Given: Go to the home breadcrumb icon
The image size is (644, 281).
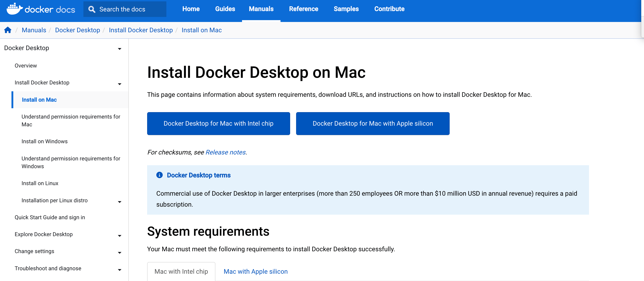Looking at the screenshot, I should pos(8,30).
